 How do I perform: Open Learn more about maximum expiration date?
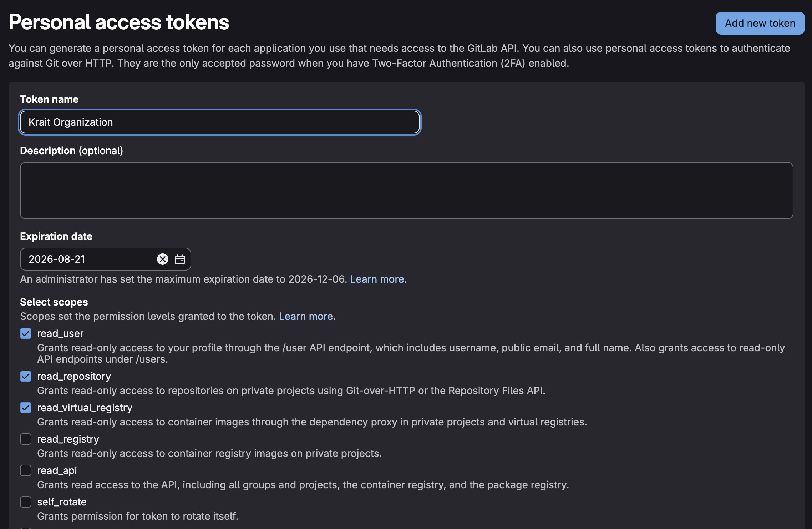coord(377,279)
